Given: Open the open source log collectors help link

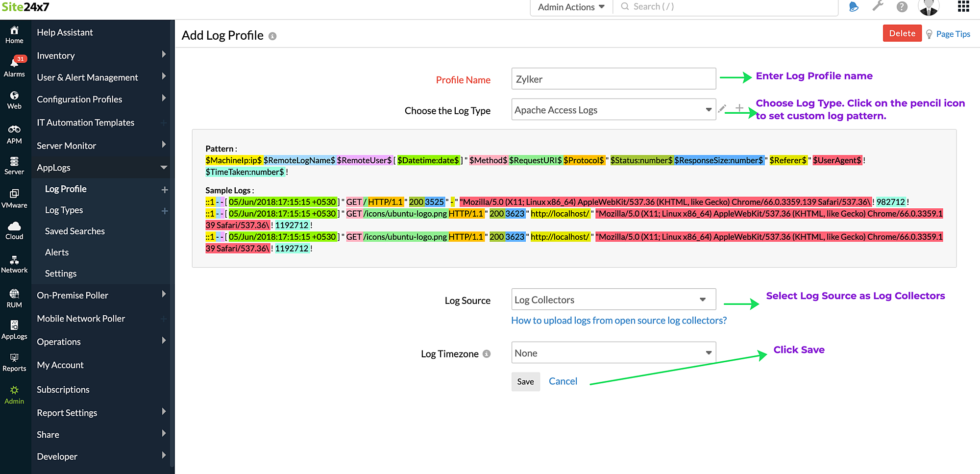Looking at the screenshot, I should (x=618, y=321).
